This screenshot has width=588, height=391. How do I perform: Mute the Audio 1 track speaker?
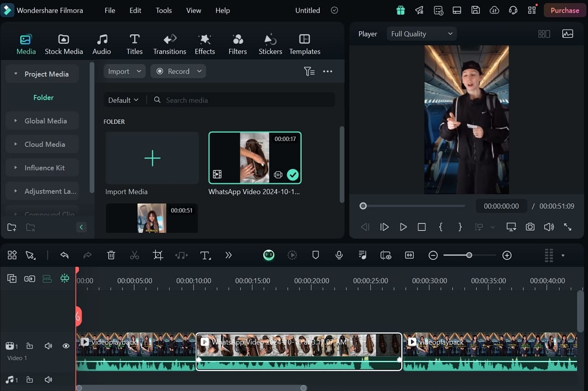pos(48,380)
